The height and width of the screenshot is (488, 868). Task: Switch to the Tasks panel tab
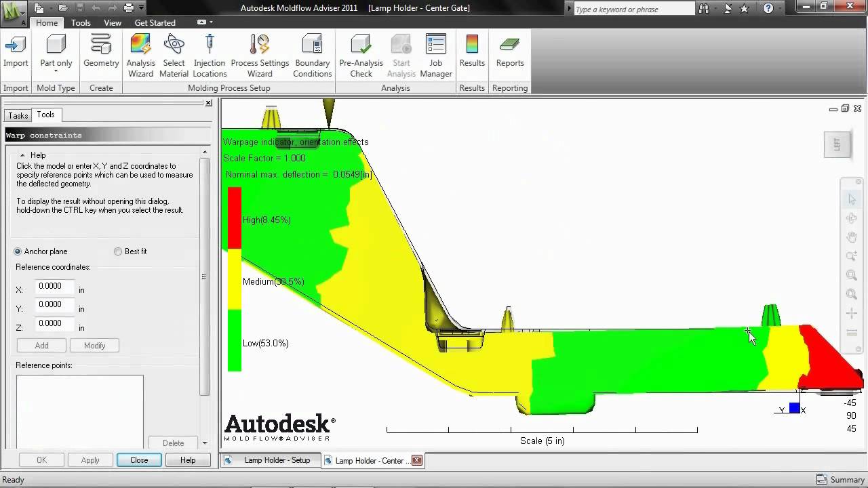click(18, 116)
